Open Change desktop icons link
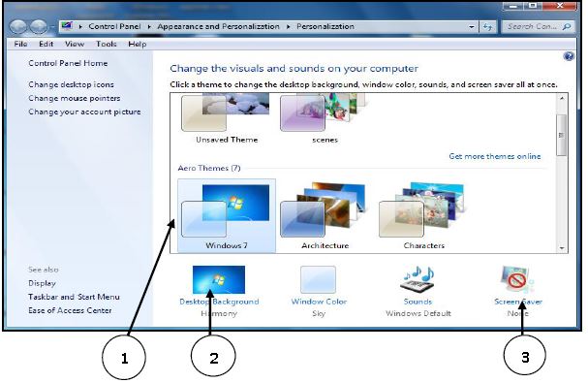 click(x=71, y=84)
